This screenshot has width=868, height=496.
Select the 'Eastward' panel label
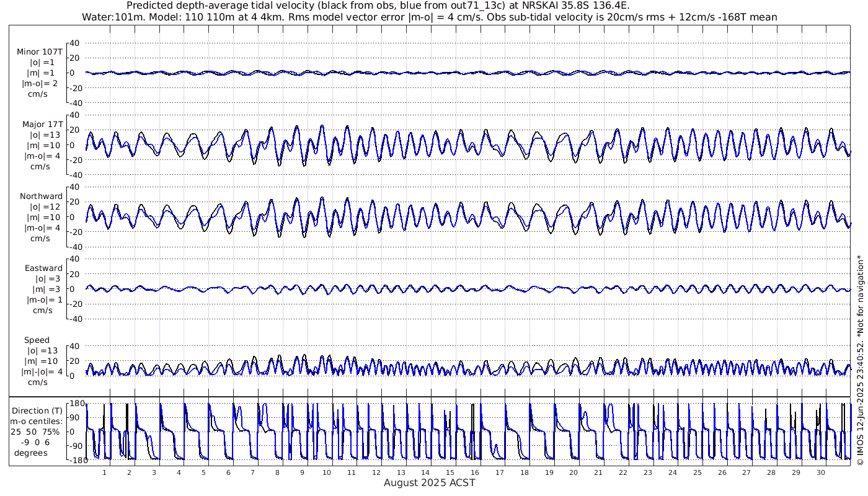[43, 268]
